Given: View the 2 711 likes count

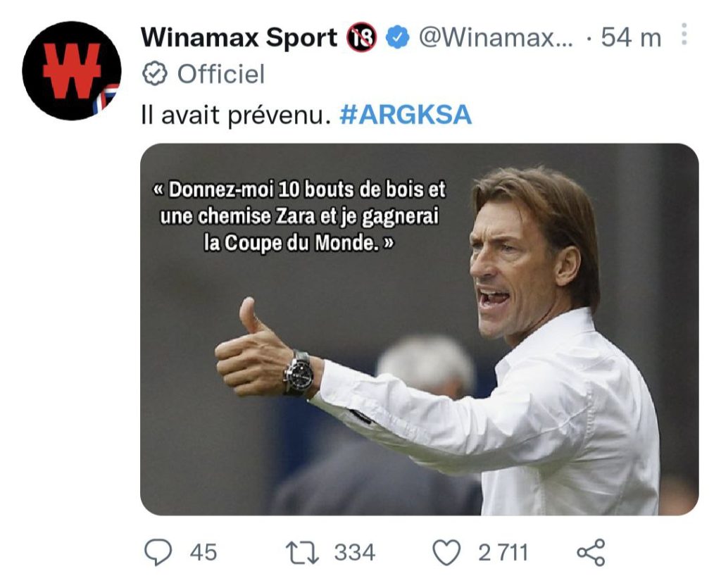Looking at the screenshot, I should [x=503, y=553].
